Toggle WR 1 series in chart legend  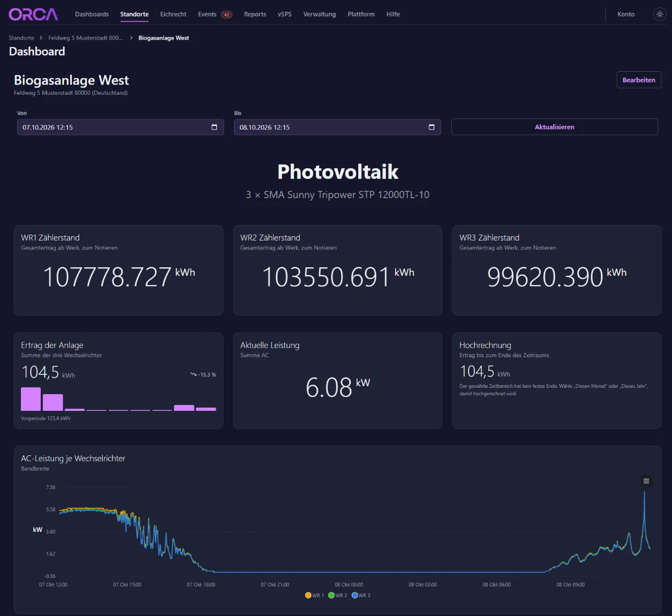pyautogui.click(x=314, y=595)
